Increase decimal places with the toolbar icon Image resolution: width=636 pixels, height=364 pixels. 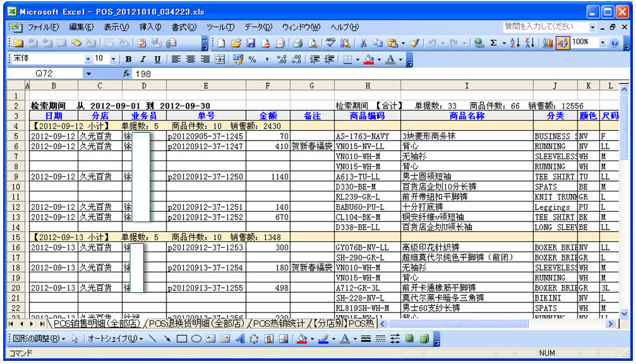(x=281, y=60)
